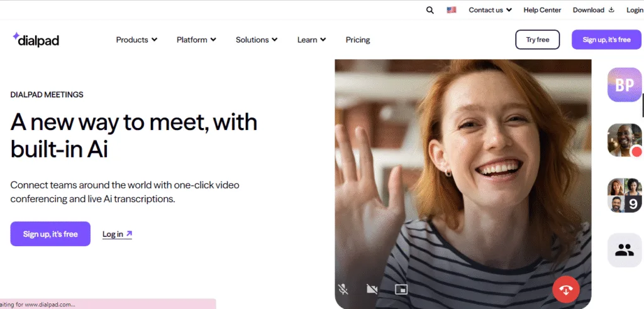Select the BP avatar tile

625,85
